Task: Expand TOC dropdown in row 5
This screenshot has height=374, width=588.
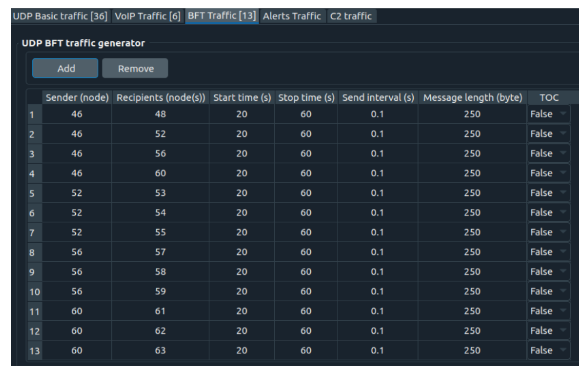Action: point(548,193)
